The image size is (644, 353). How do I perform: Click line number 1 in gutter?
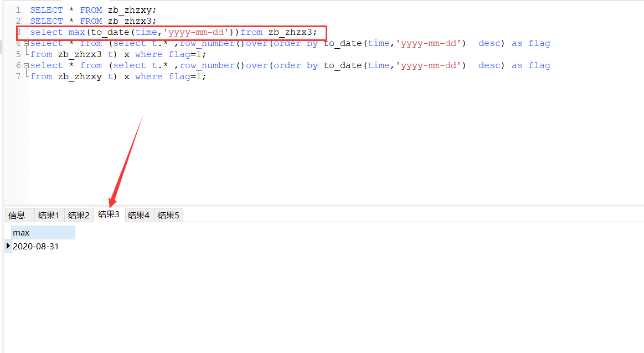pos(18,10)
